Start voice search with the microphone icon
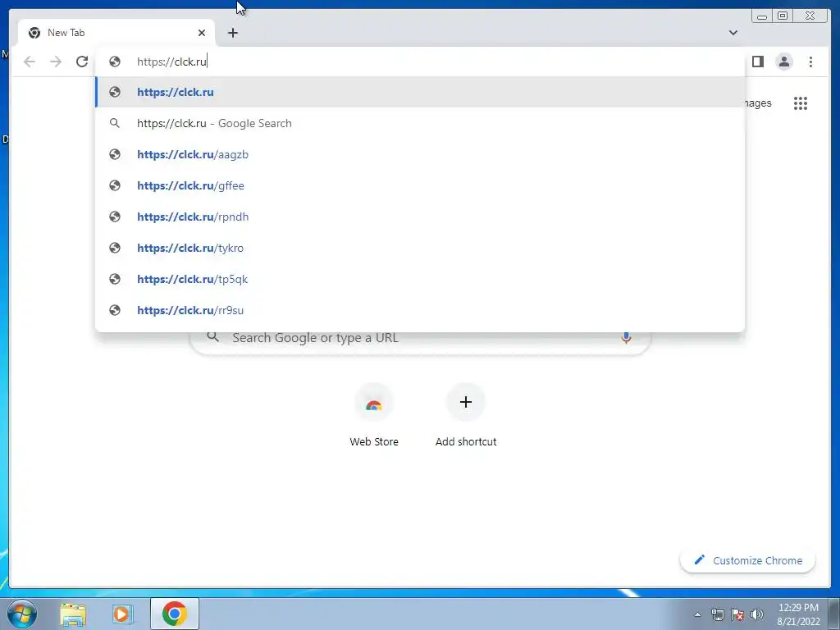 point(626,338)
